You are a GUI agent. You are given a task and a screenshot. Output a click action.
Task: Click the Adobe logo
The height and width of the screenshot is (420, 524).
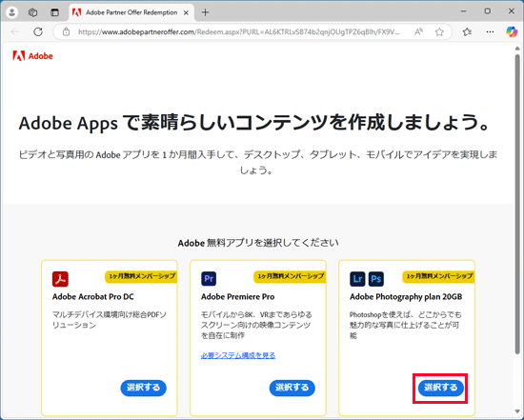coord(32,56)
